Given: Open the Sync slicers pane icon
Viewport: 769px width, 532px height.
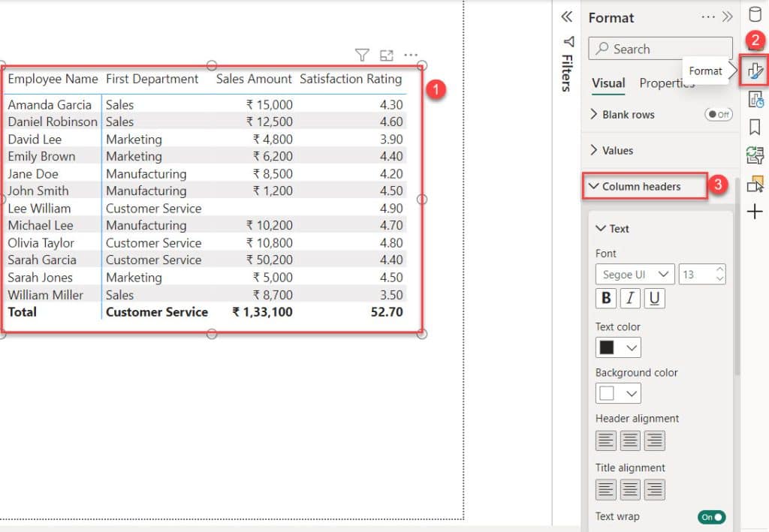Looking at the screenshot, I should 755,155.
